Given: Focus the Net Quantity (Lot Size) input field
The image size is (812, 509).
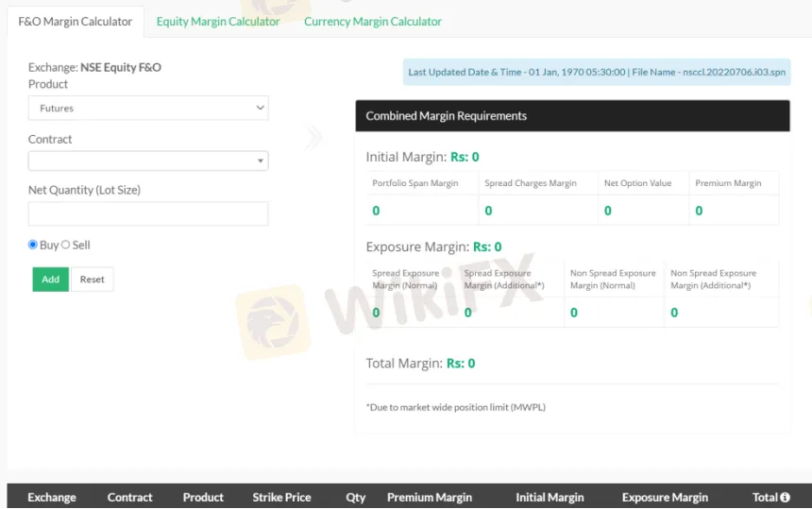Looking at the screenshot, I should (148, 213).
